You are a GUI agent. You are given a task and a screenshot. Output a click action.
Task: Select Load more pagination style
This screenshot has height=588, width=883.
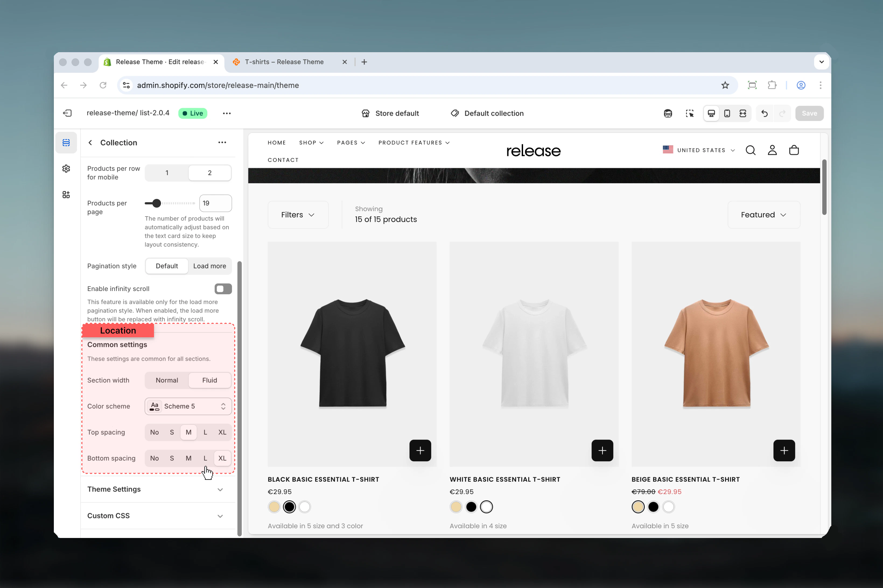tap(210, 266)
